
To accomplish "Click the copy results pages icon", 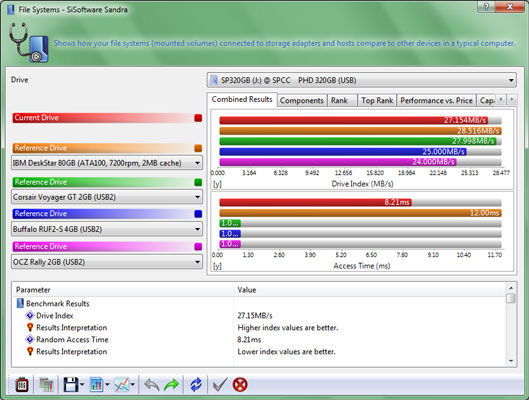I will pos(46,384).
